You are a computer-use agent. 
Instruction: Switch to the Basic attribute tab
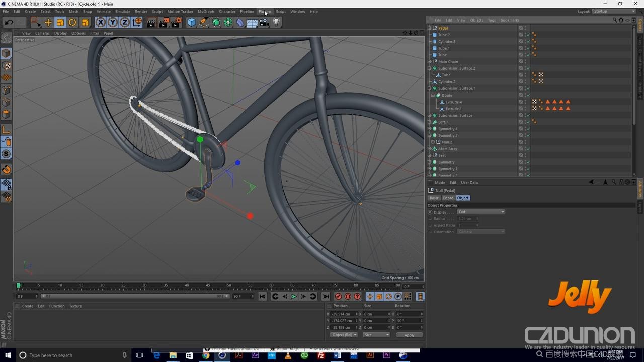[434, 198]
